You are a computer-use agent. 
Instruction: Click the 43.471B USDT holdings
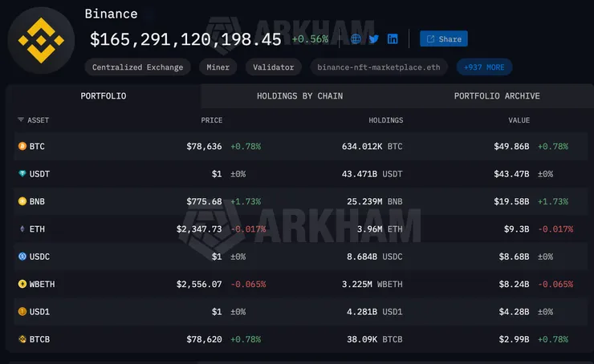pyautogui.click(x=372, y=174)
